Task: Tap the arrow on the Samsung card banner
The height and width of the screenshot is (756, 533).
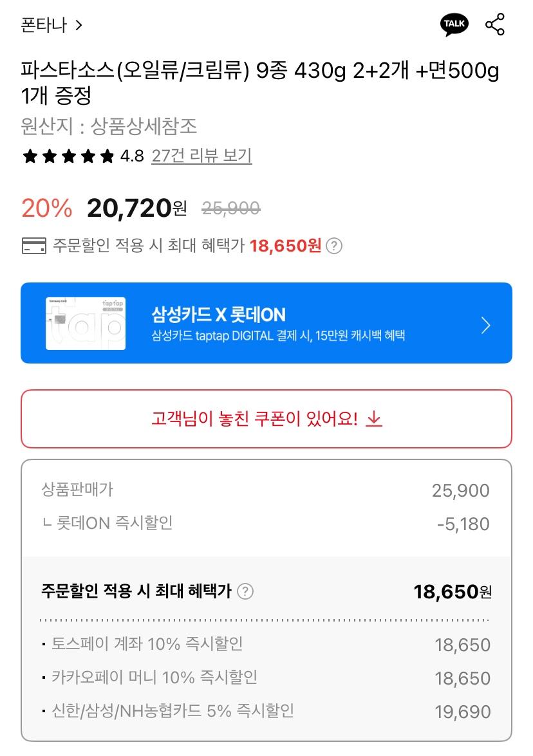Action: pyautogui.click(x=486, y=326)
